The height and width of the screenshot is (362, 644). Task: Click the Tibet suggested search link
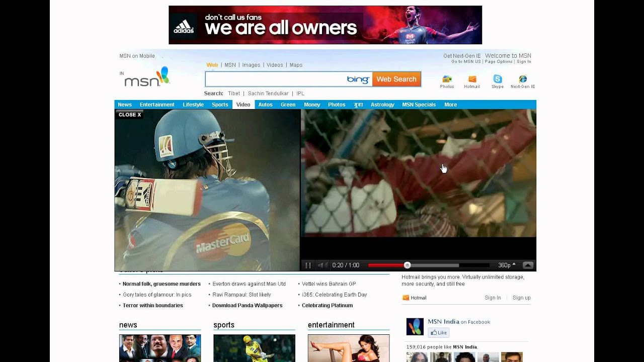point(234,94)
